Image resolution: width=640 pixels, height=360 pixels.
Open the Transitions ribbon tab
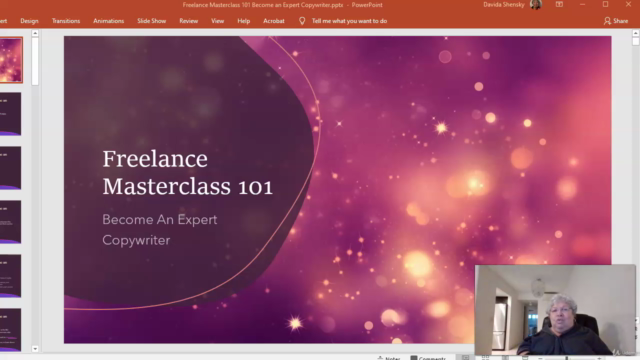tap(66, 21)
